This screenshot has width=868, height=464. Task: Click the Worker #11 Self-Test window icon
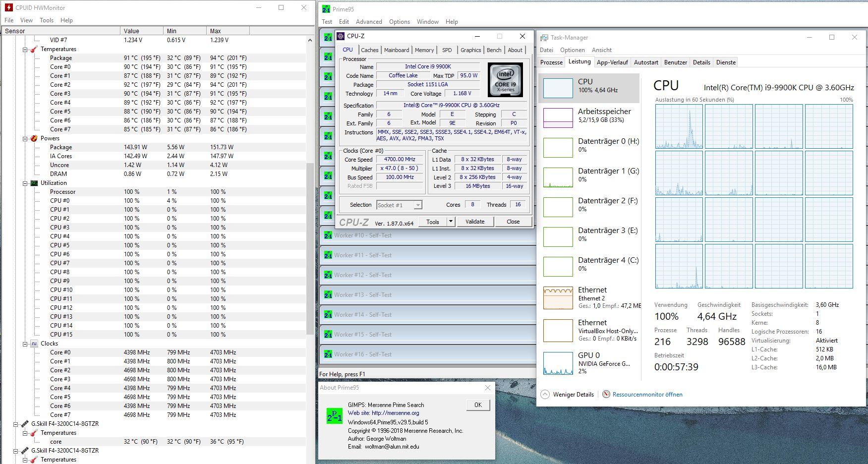coord(328,255)
